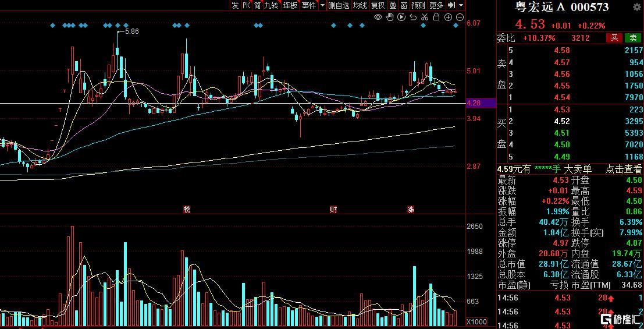Click the stock name 粤宏远A 000573
This screenshot has height=329, width=644.
click(563, 7)
